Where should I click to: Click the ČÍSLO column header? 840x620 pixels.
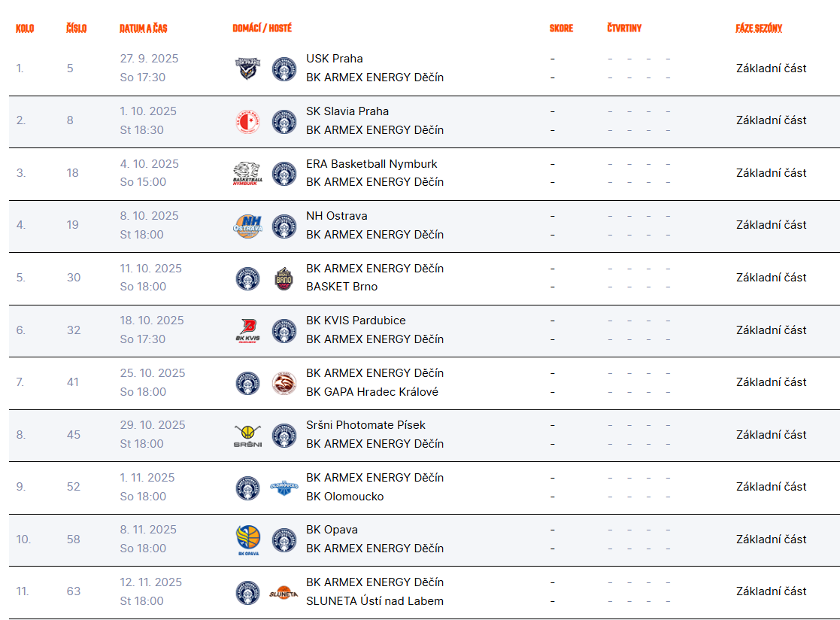(76, 29)
